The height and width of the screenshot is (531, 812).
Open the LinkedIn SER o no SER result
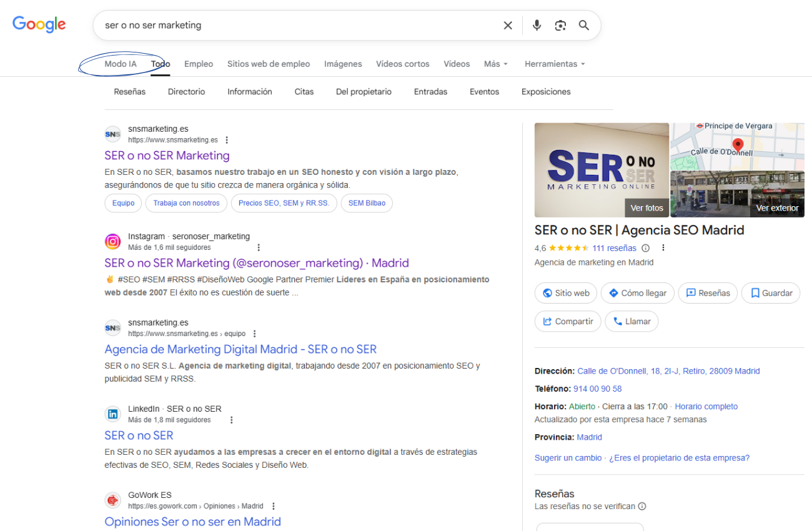[x=139, y=435]
